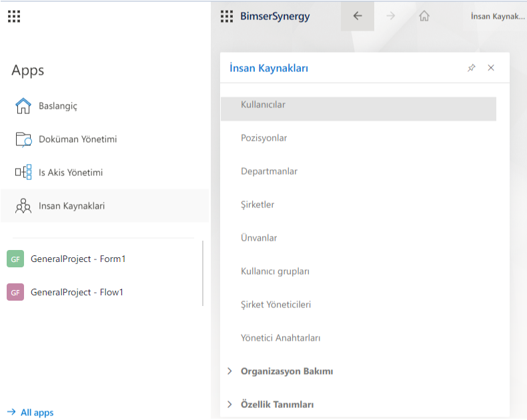Click the Apps list vertical scrollbar
Viewport: 527px width, 420px height.
203,273
